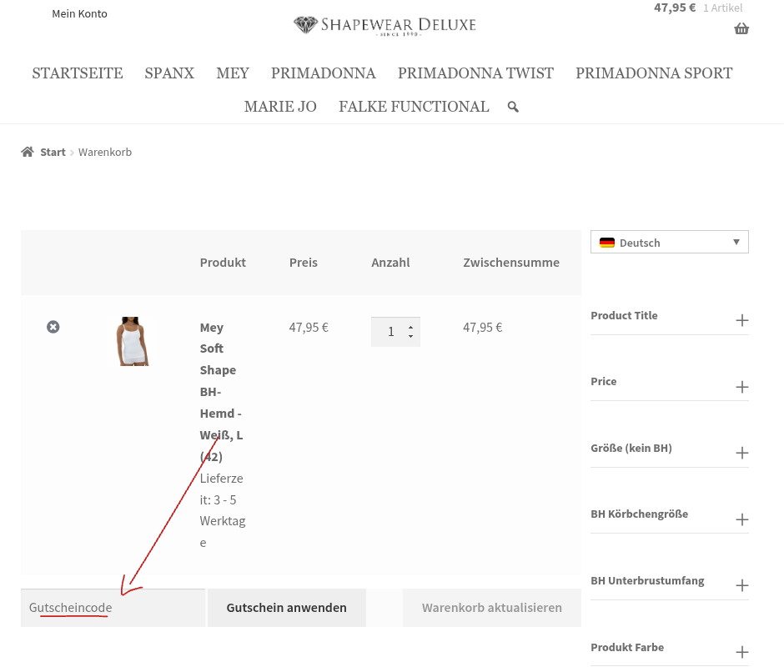Expand the Price filter
The width and height of the screenshot is (784, 672).
pyautogui.click(x=741, y=386)
